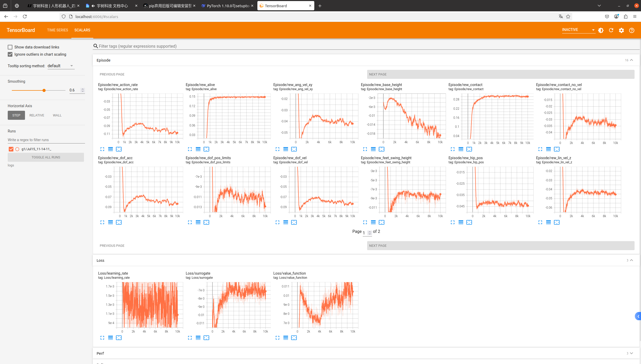Open the Tooltip sorting method dropdown
641x364 pixels.
[x=61, y=66]
